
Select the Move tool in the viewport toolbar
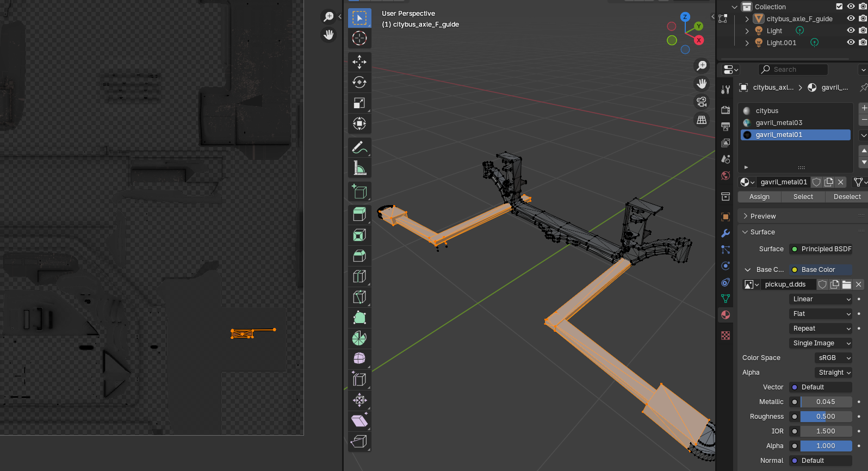(359, 62)
